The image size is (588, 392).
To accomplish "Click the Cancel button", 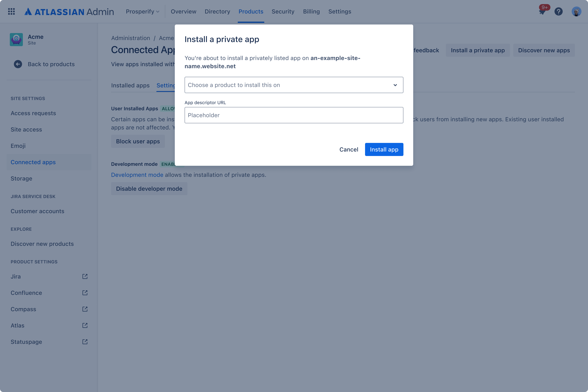I will (349, 149).
